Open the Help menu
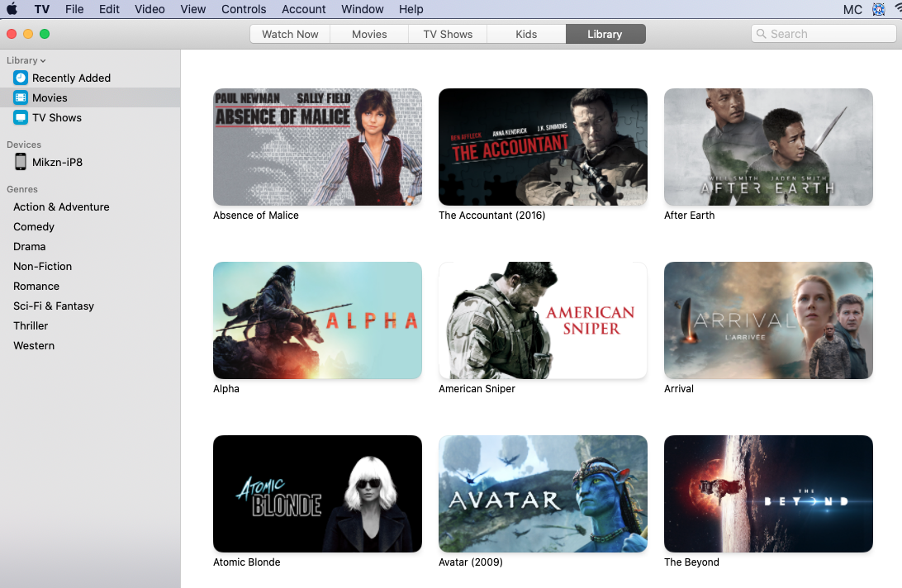 click(x=411, y=9)
